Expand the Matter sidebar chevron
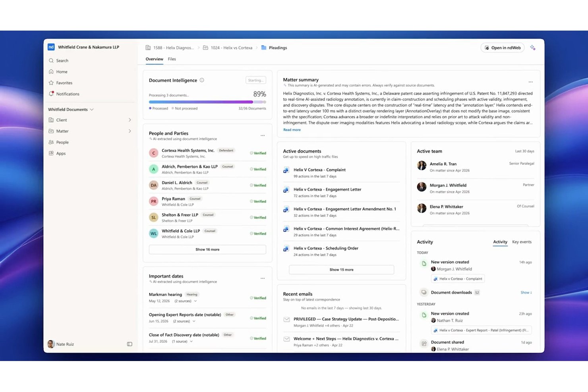The height and width of the screenshot is (392, 588). (130, 131)
